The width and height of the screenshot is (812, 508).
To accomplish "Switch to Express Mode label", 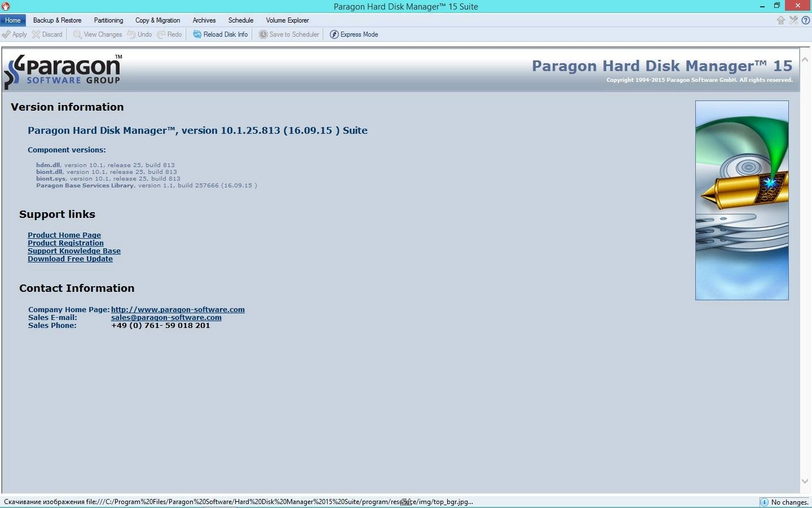I will [359, 34].
